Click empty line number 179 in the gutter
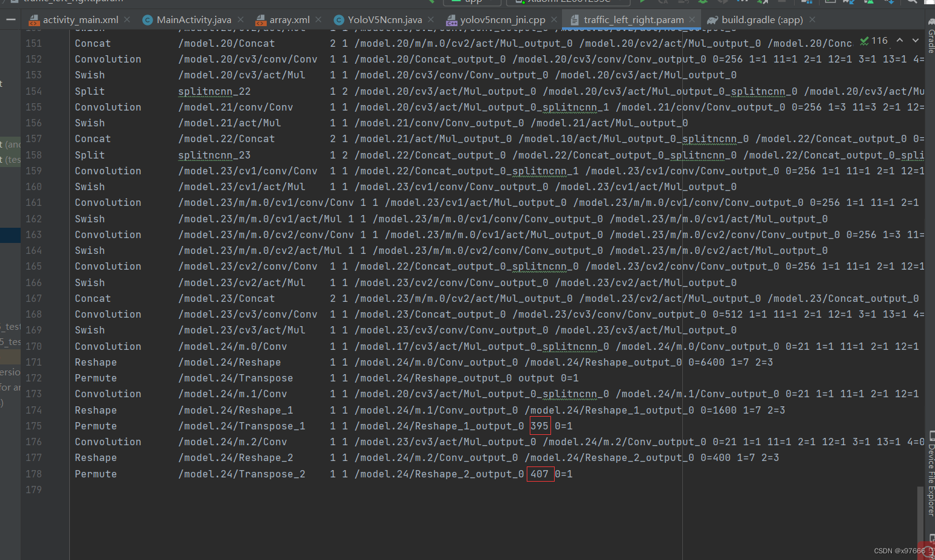 point(34,490)
